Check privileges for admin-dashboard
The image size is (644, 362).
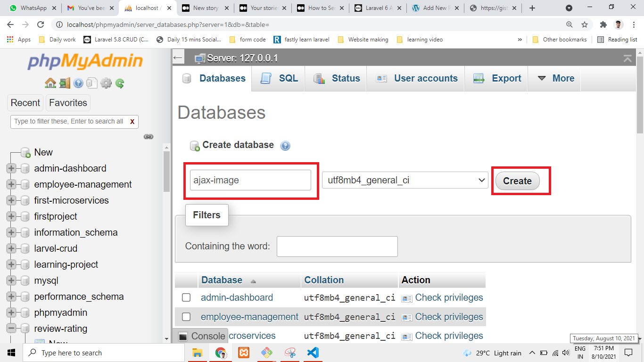pos(442,297)
